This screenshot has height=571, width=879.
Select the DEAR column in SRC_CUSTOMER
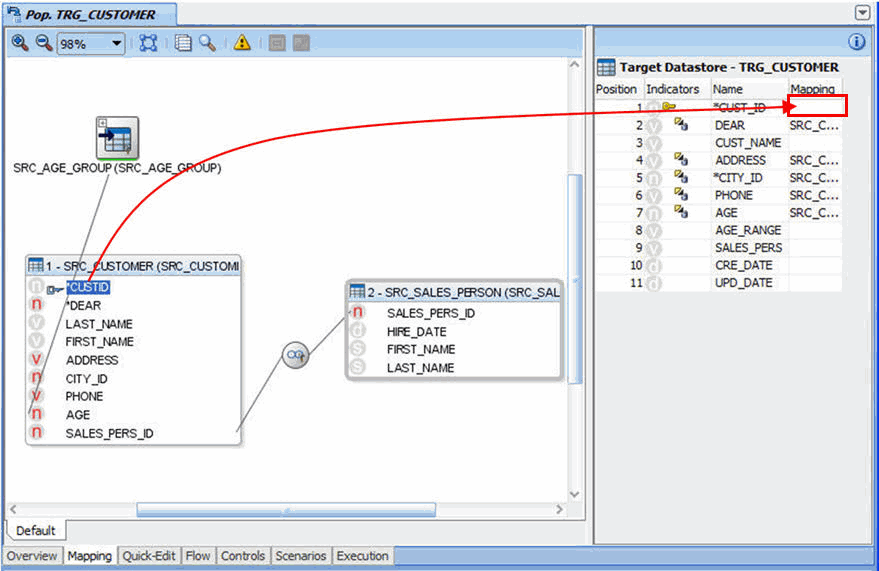84,305
